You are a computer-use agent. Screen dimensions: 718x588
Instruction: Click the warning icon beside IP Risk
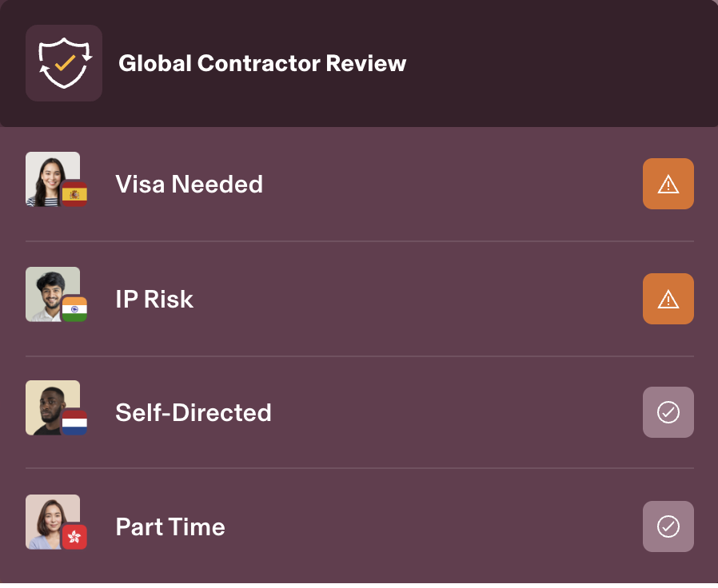[x=668, y=299]
